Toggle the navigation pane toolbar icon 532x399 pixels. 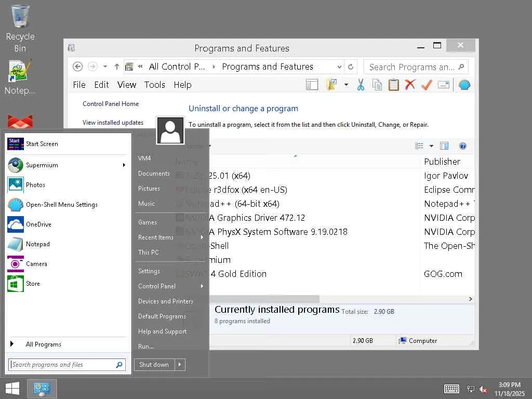click(x=312, y=85)
